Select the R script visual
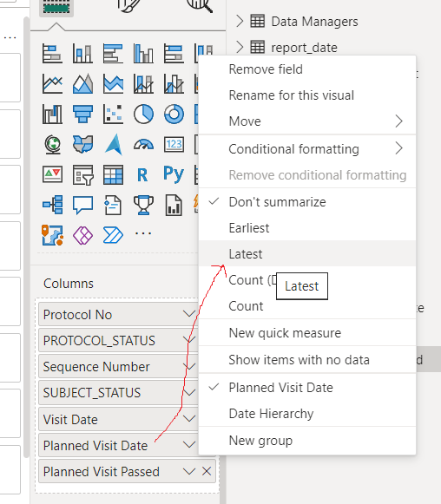The image size is (441, 504). coord(142,175)
